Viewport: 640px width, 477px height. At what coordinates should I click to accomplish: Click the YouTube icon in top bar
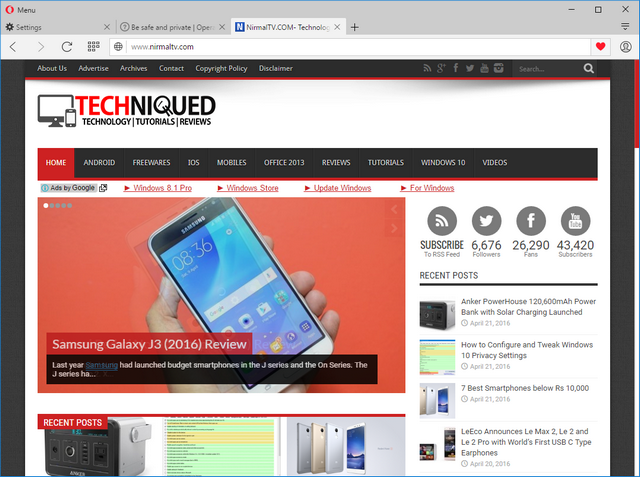[x=484, y=68]
